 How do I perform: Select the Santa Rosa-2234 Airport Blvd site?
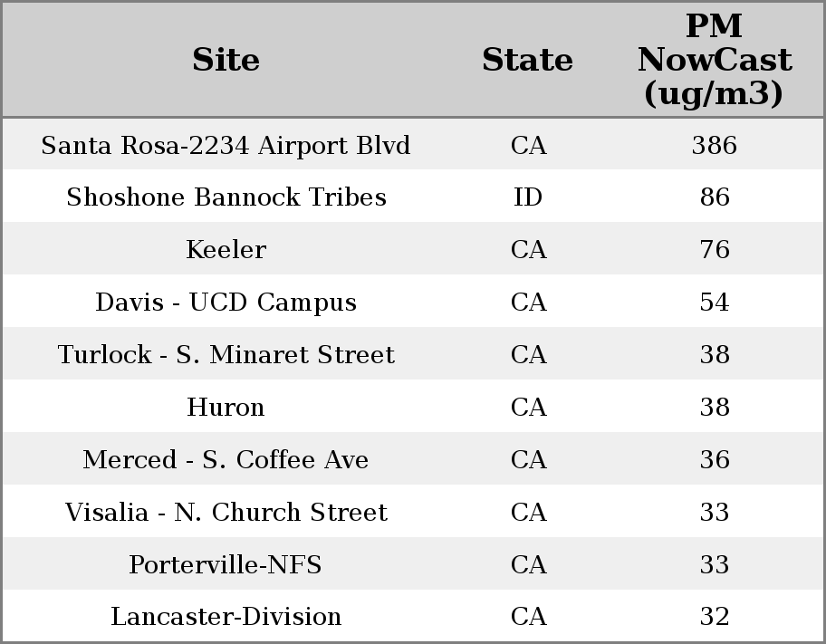pos(226,145)
